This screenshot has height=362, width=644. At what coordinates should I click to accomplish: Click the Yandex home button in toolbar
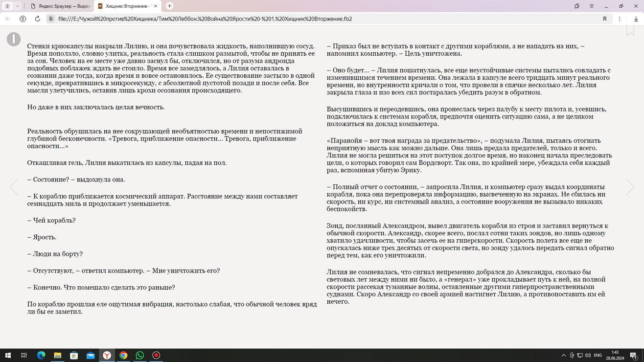(23, 19)
